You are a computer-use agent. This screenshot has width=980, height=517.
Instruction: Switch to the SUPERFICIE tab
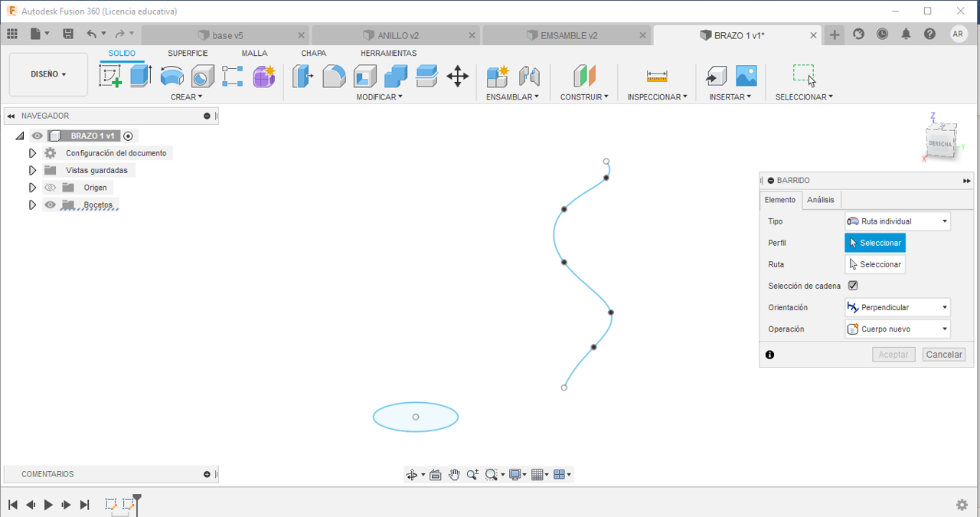[188, 54]
